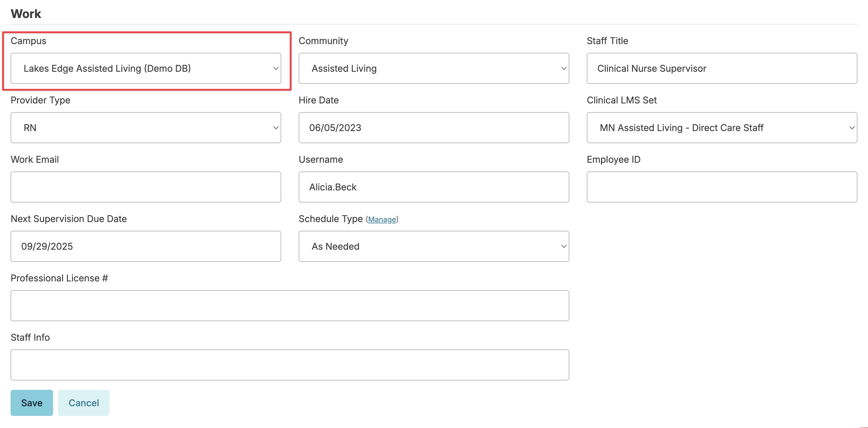Click the Community dropdown chevron arrow

click(563, 68)
